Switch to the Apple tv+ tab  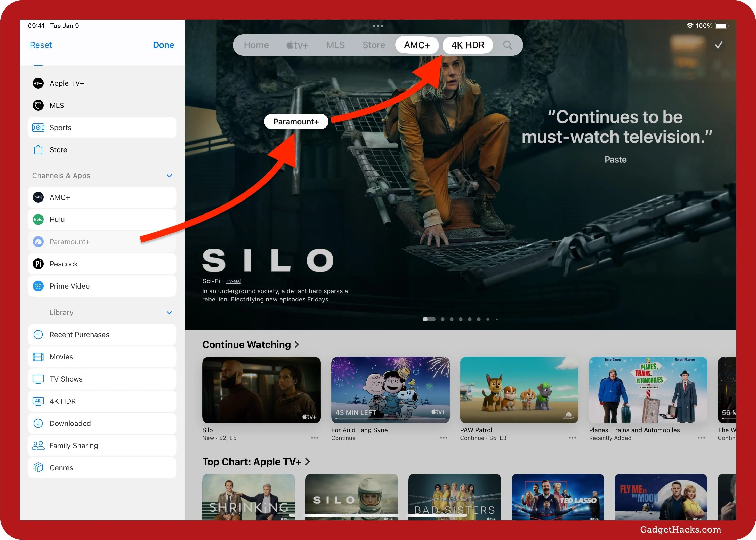pyautogui.click(x=297, y=45)
